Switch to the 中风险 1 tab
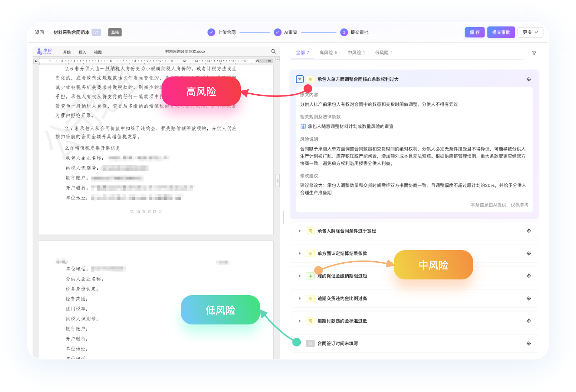Viewport: 576px width, 392px height. pyautogui.click(x=356, y=53)
